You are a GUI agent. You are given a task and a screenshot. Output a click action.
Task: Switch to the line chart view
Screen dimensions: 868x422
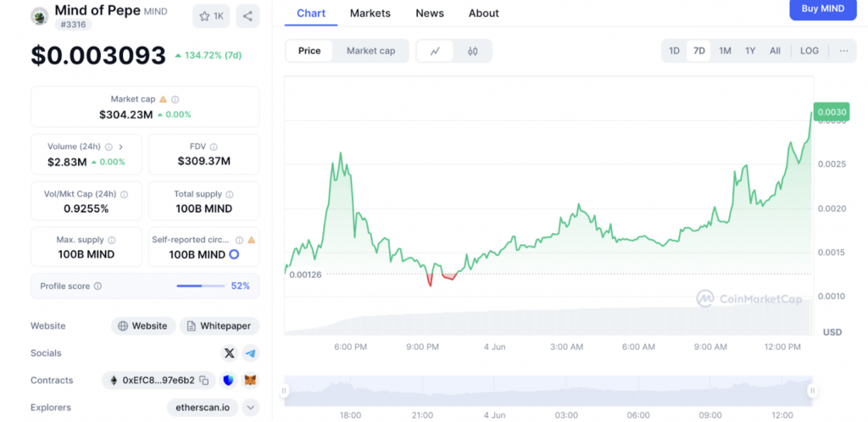pos(435,51)
